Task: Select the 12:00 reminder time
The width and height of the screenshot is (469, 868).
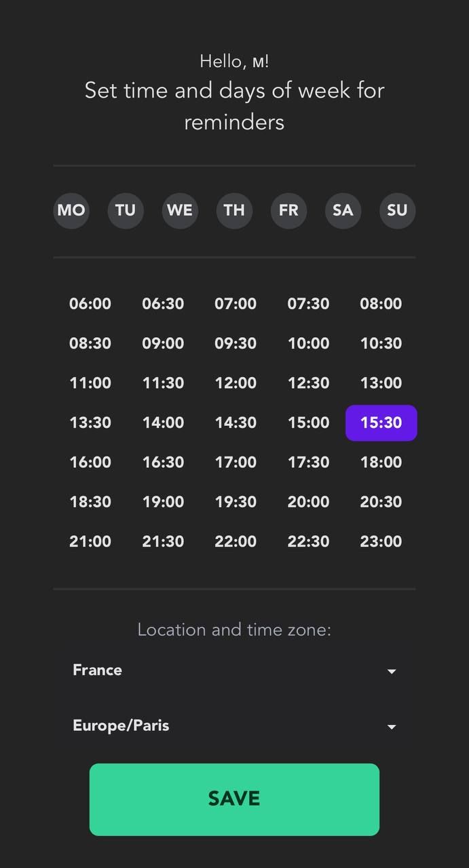Action: (236, 382)
